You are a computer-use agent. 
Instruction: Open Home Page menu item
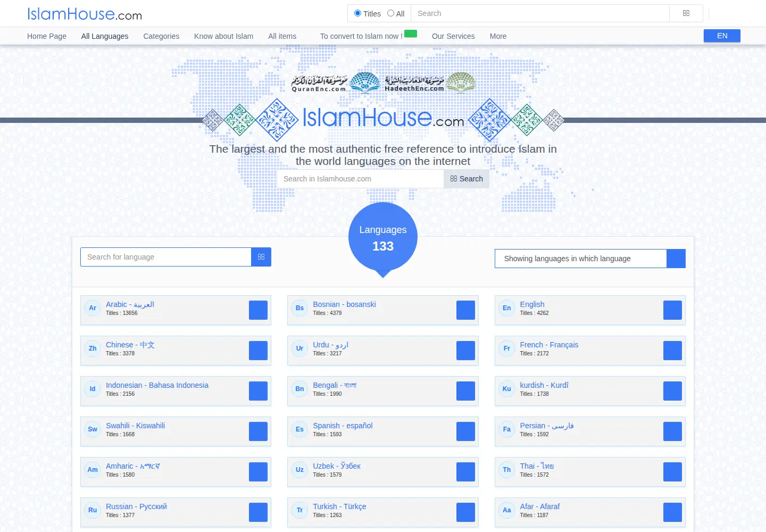coord(47,36)
